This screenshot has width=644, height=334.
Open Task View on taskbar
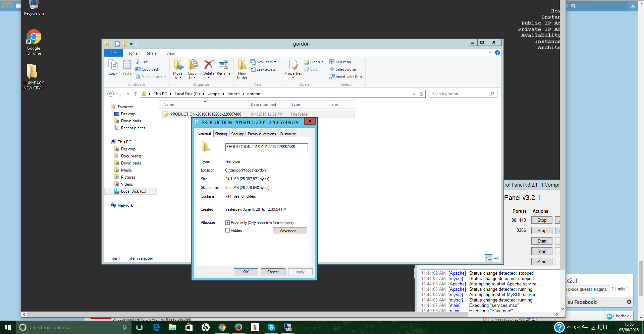coord(140,327)
